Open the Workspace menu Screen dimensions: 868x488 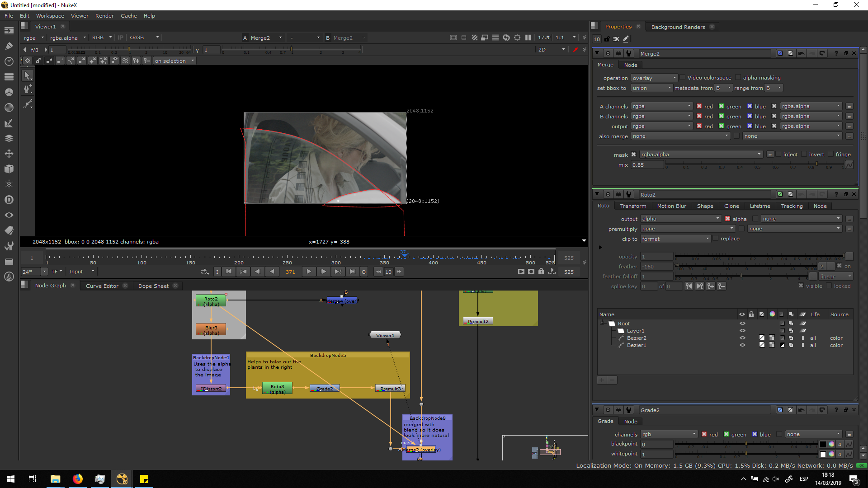(x=50, y=15)
